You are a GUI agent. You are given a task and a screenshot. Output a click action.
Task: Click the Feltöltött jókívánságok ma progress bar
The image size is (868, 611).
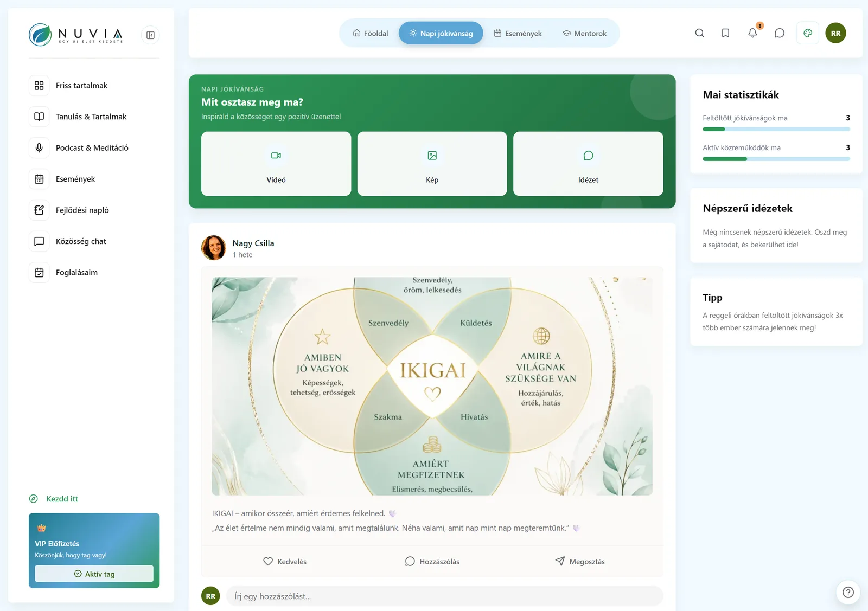(x=776, y=129)
